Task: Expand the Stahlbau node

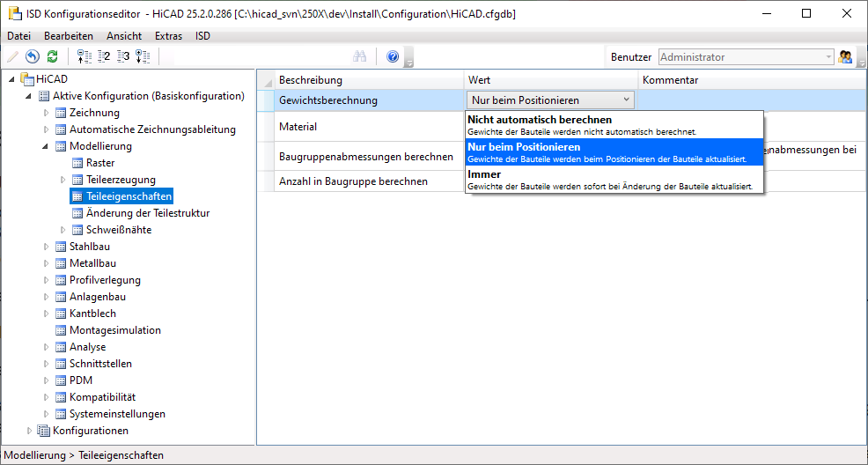Action: coord(47,247)
